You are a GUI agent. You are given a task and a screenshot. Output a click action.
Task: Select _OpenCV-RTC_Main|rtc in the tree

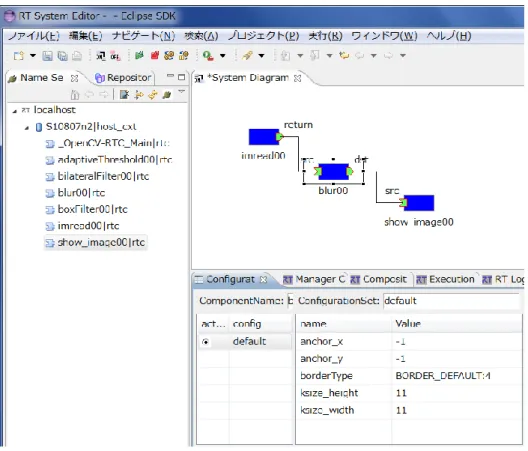click(108, 143)
